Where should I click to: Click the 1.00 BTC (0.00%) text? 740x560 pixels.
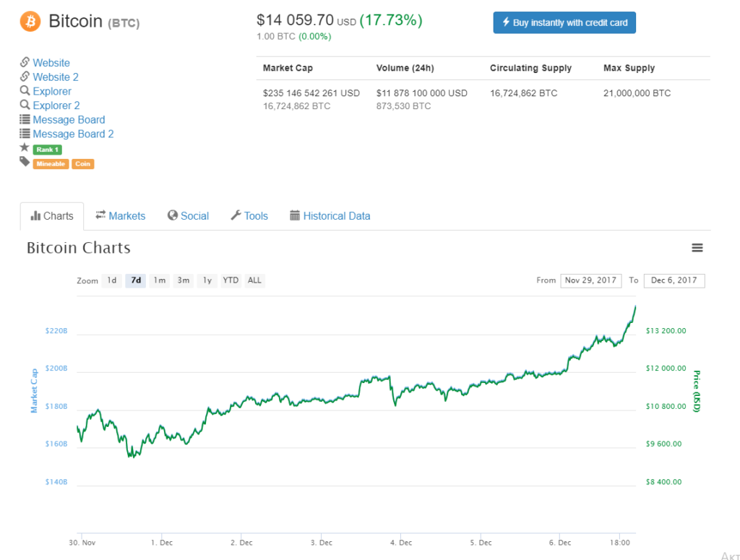click(293, 36)
